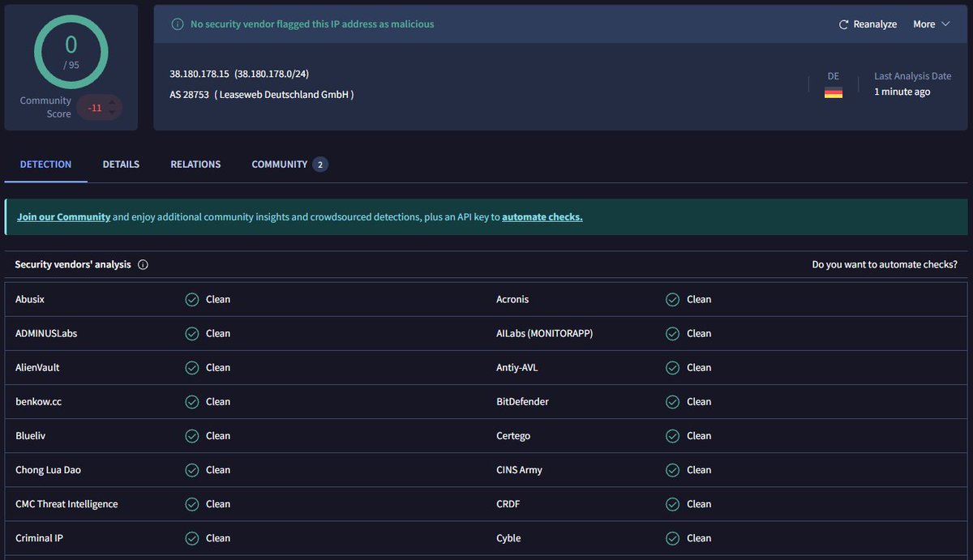Open the Details tab
Image resolution: width=973 pixels, height=560 pixels.
click(x=121, y=165)
